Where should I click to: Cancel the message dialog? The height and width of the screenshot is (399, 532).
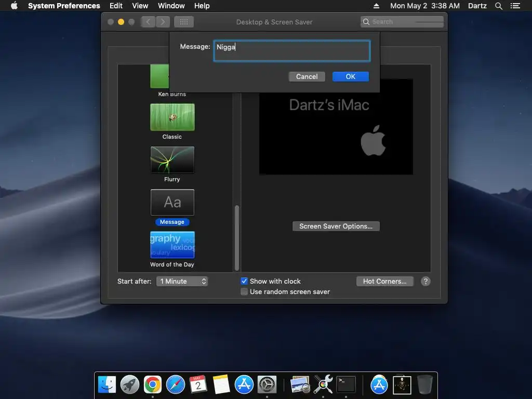tap(307, 77)
